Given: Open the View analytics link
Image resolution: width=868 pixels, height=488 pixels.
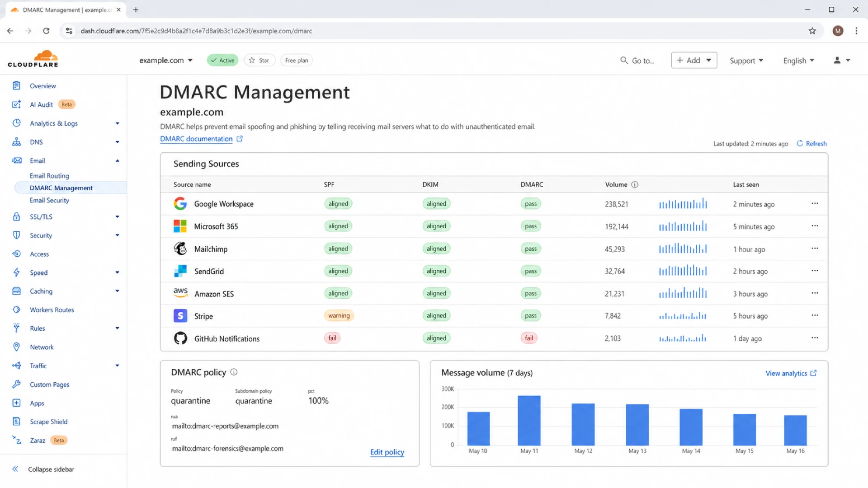Looking at the screenshot, I should 791,373.
